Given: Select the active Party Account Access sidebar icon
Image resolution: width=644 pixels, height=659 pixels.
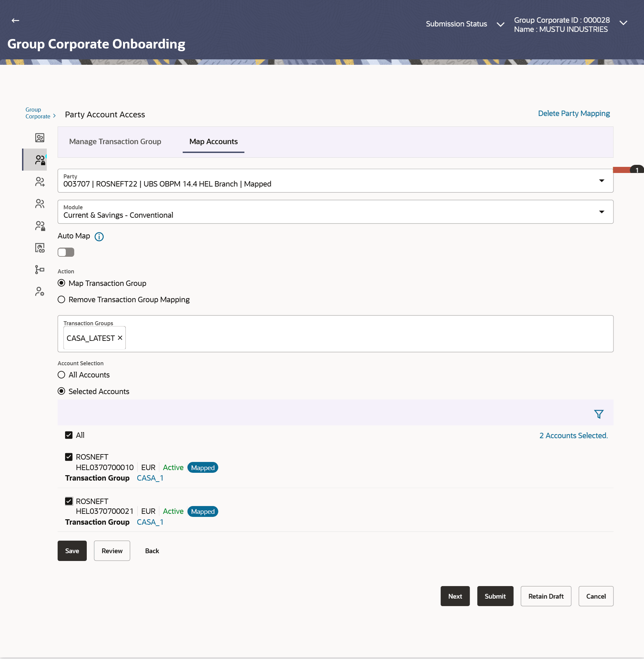Looking at the screenshot, I should point(40,159).
